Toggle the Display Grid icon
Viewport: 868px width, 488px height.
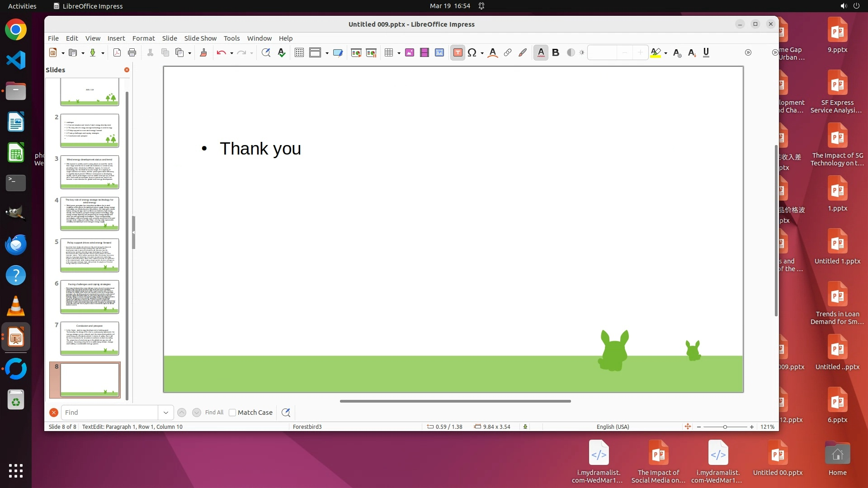tap(299, 53)
